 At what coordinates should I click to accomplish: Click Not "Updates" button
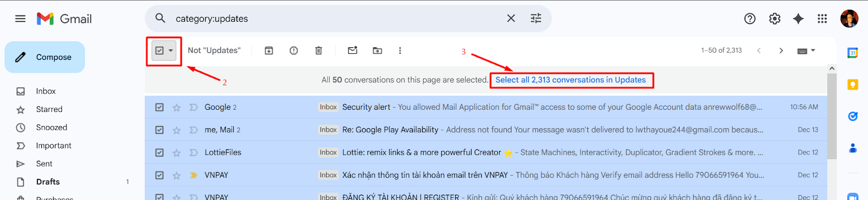pyautogui.click(x=214, y=51)
